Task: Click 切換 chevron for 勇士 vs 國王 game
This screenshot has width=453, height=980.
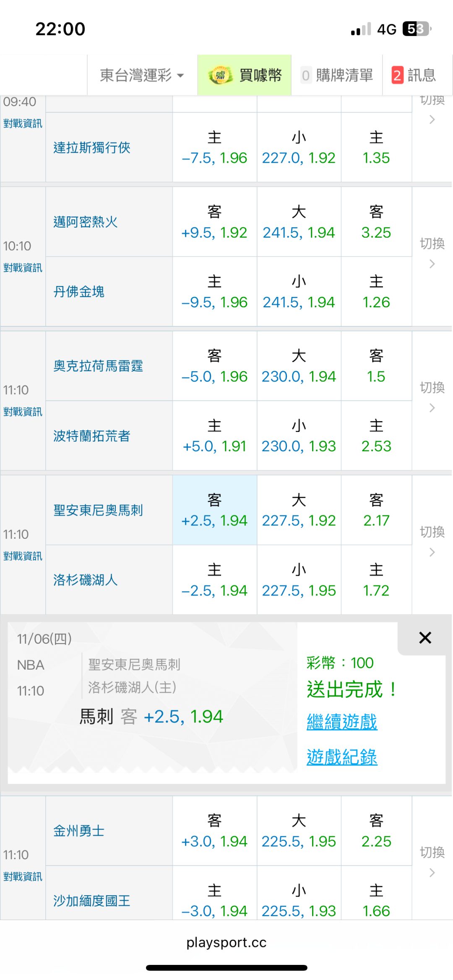Action: coord(432,873)
